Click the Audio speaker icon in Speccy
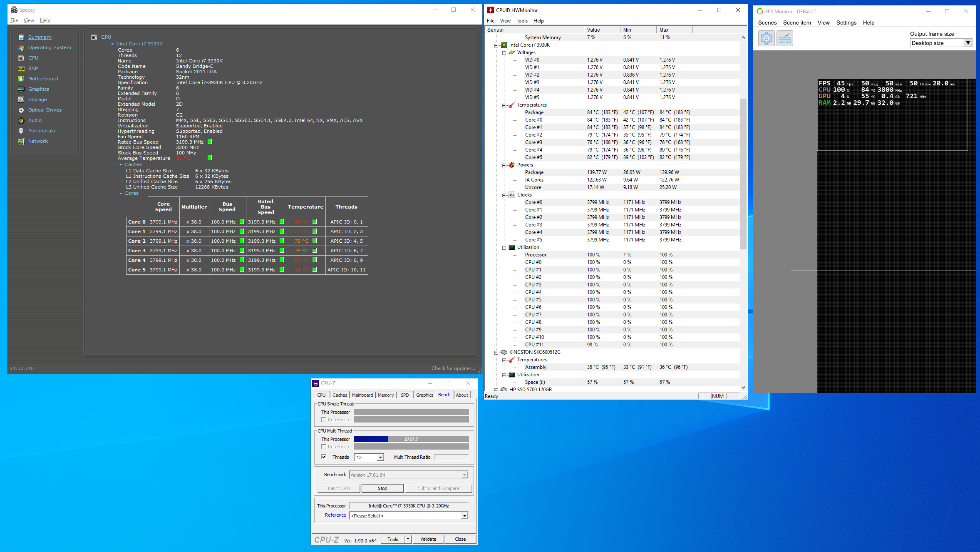 pyautogui.click(x=21, y=120)
